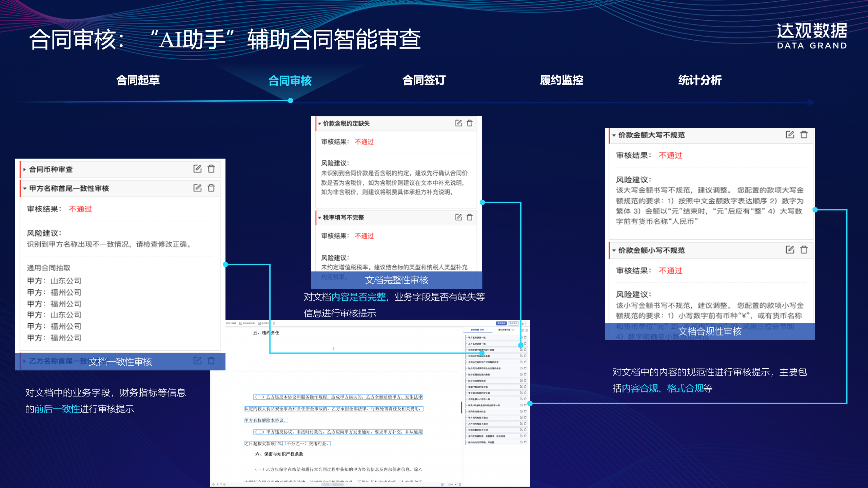Delete the 合同有效期未约定 issue in list
This screenshot has height=488, width=868.
[525, 411]
